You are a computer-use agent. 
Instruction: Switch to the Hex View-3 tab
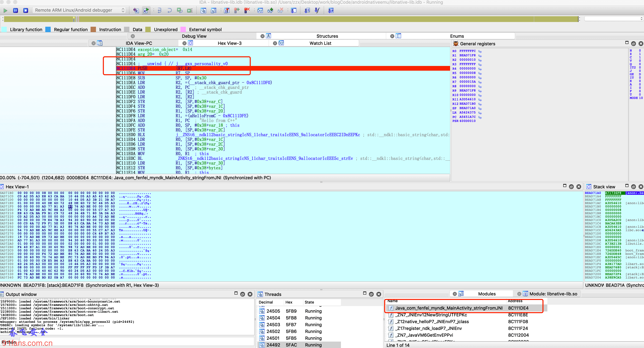229,43
